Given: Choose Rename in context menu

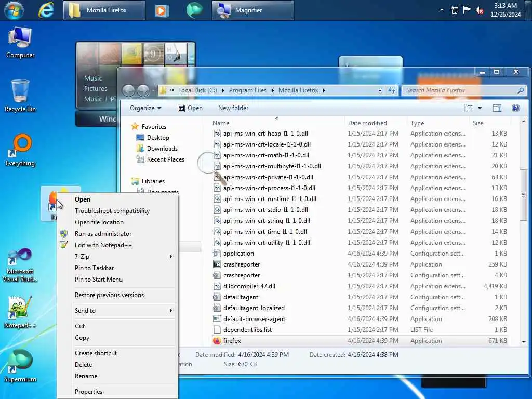Looking at the screenshot, I should tap(117, 376).
